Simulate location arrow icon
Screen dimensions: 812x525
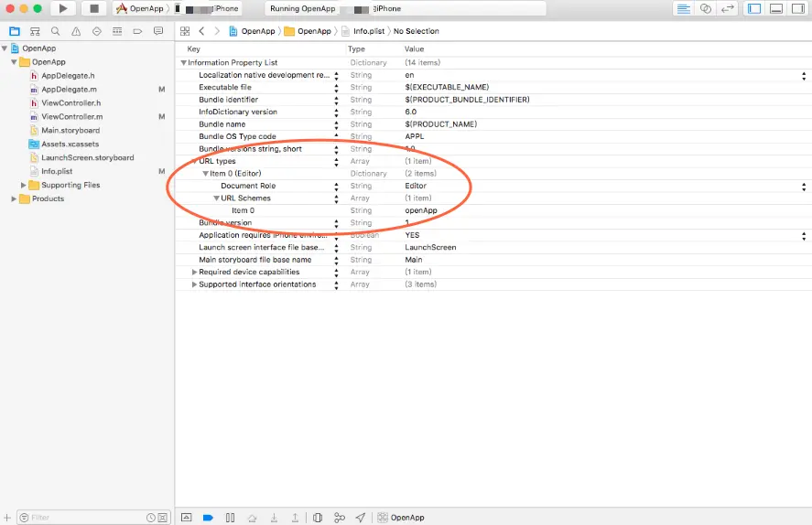coord(361,518)
